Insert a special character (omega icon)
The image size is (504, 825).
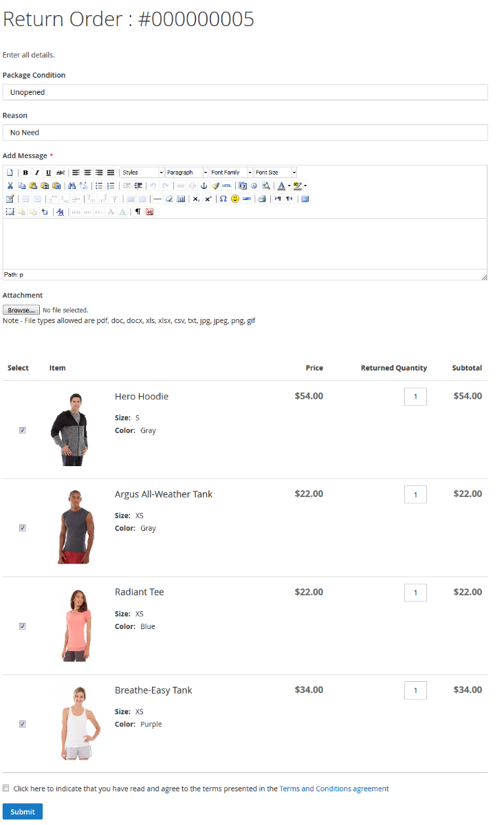tap(223, 199)
